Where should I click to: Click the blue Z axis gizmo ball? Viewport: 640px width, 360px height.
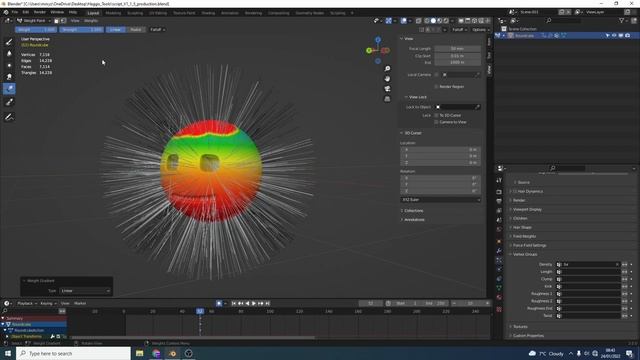pos(378,40)
